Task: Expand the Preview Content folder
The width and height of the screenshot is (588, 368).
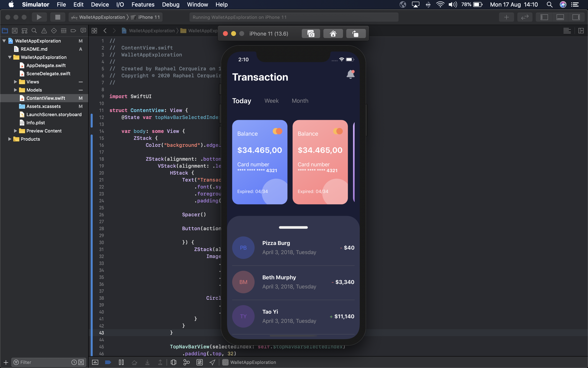Action: (15, 131)
